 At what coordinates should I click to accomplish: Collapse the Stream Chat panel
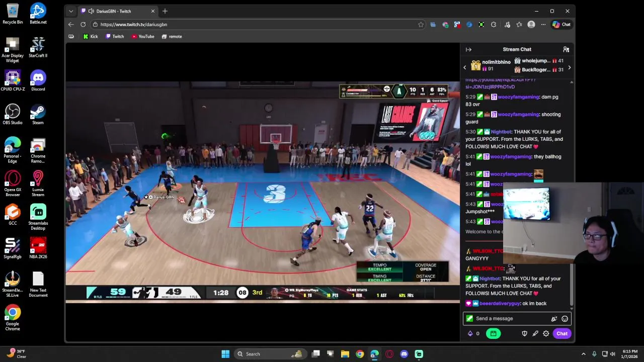pos(468,49)
